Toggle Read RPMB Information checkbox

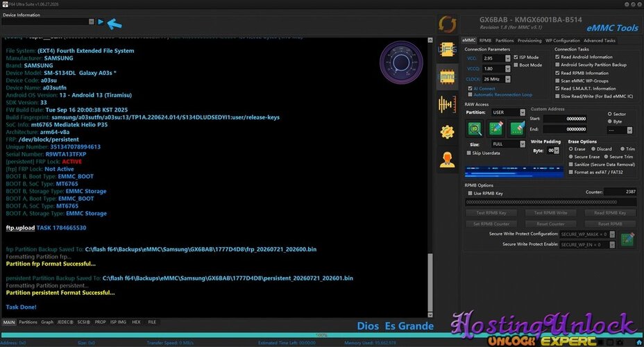(557, 73)
